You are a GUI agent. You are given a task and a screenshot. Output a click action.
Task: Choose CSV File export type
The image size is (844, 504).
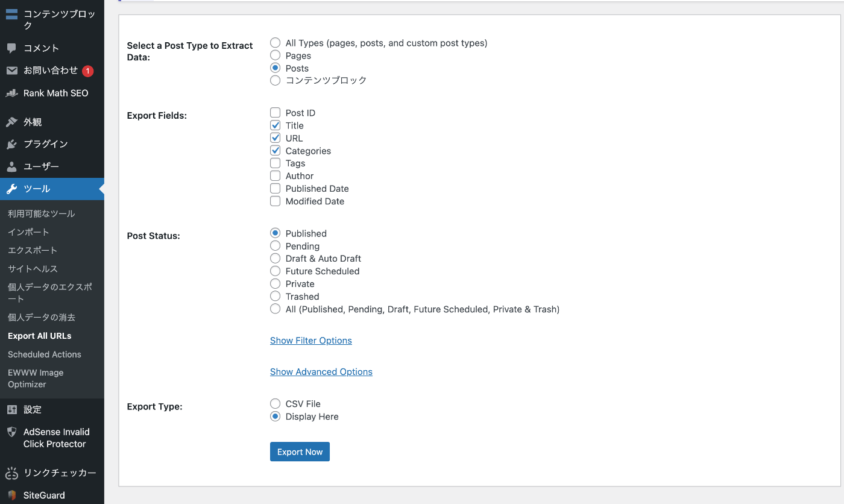coord(276,404)
